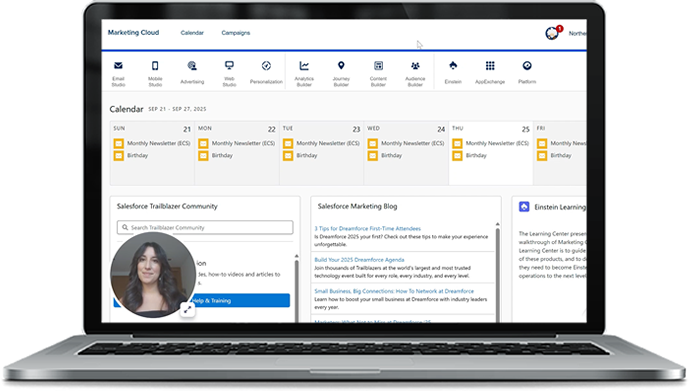Select Tuesday's Monthly Newsletter (ECS) entry
The image size is (689, 391).
pyautogui.click(x=328, y=143)
